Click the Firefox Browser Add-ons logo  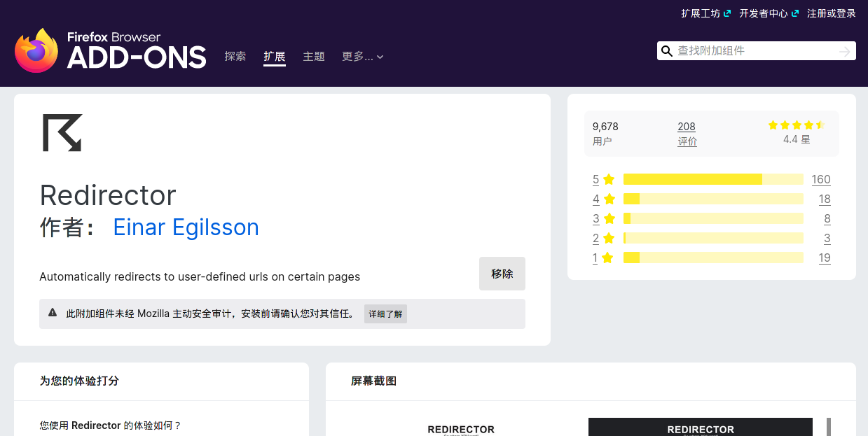click(110, 50)
